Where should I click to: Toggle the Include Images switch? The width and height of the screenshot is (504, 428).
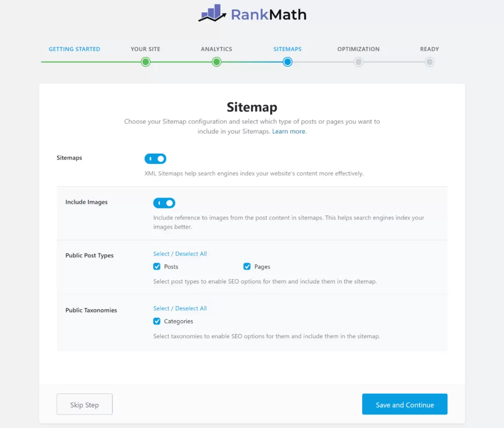pyautogui.click(x=164, y=203)
